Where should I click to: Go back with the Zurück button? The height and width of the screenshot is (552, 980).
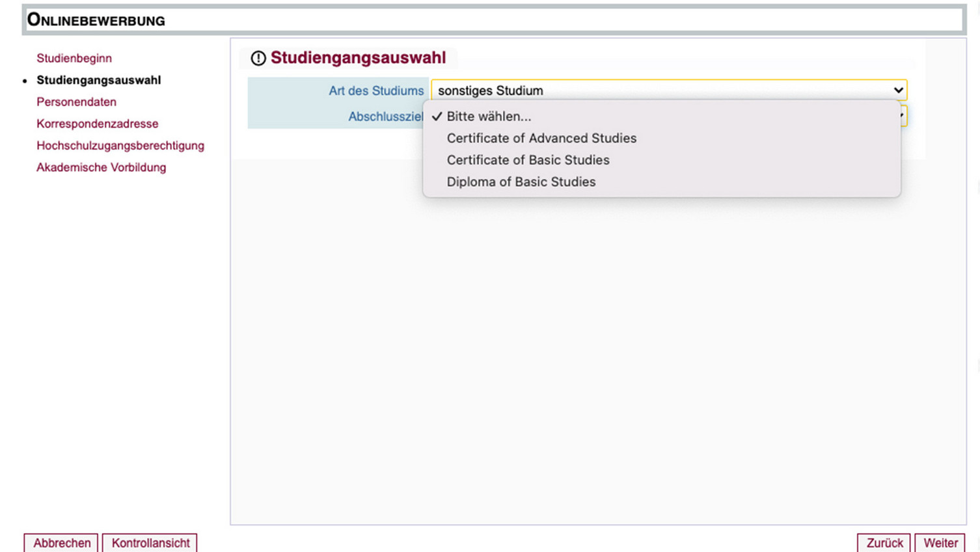[884, 543]
